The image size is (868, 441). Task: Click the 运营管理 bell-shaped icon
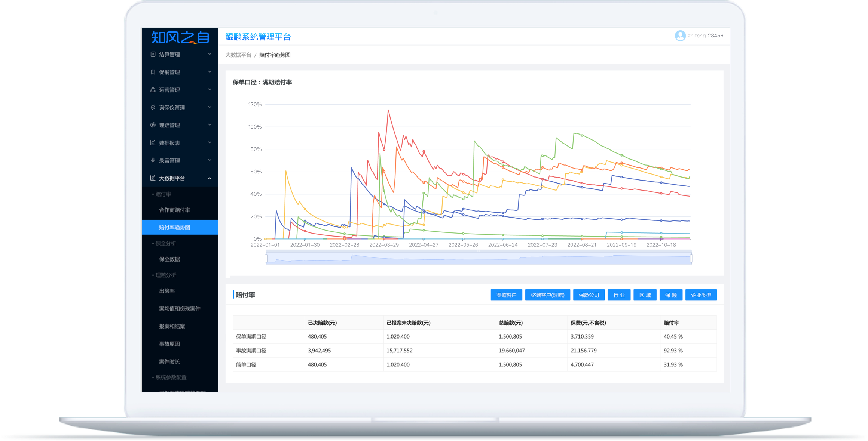click(x=153, y=90)
